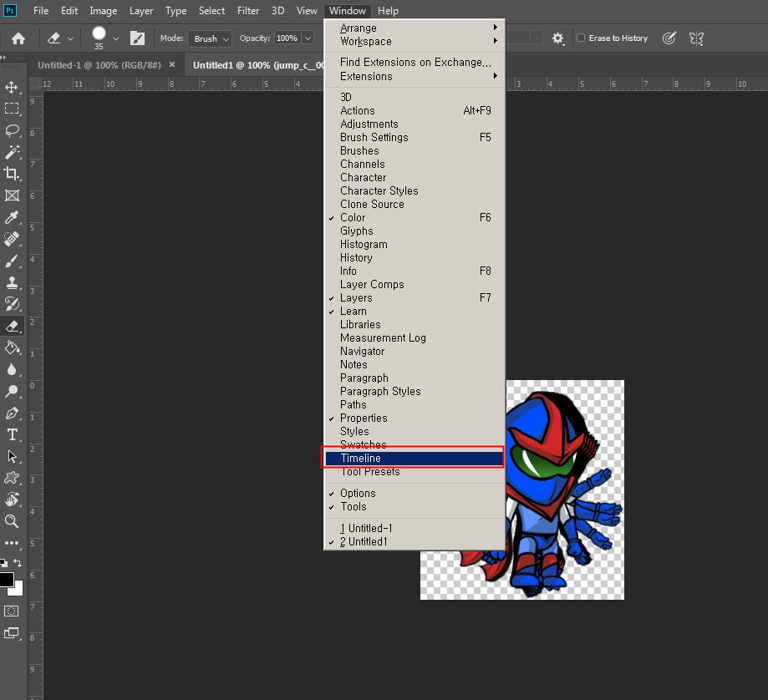The width and height of the screenshot is (768, 700).
Task: Open the eraser Mode dropdown
Action: coord(210,38)
